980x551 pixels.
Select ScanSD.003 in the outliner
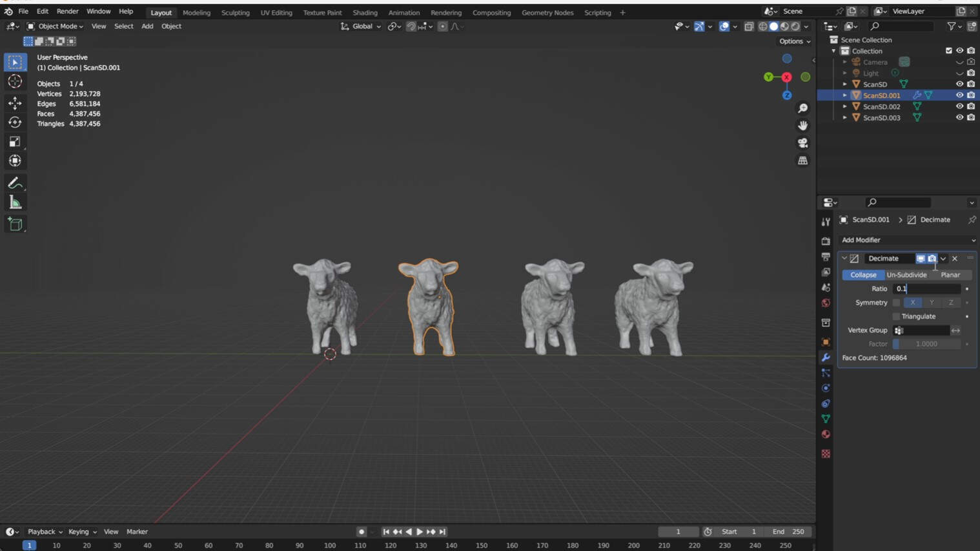coord(881,117)
